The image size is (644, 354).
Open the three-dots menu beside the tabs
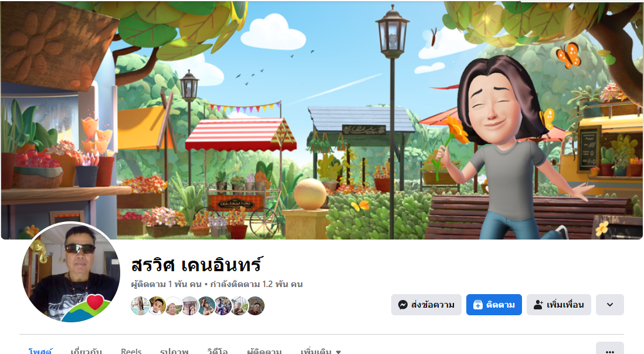click(x=610, y=350)
